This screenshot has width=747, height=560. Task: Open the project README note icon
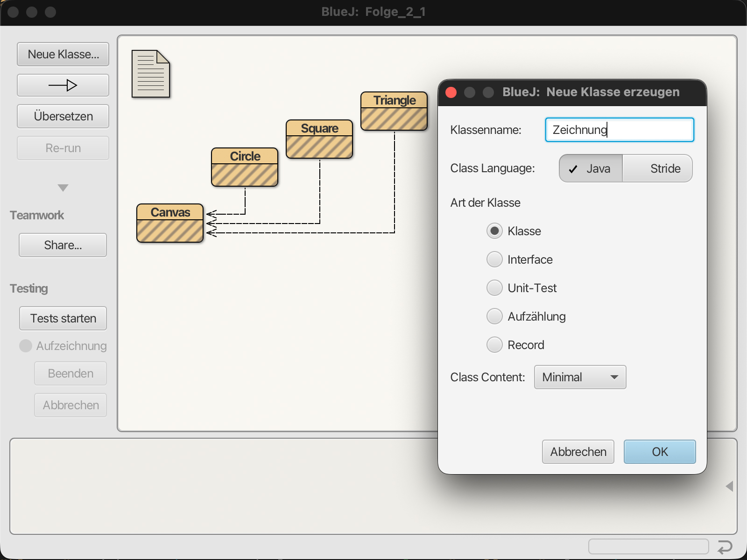151,74
